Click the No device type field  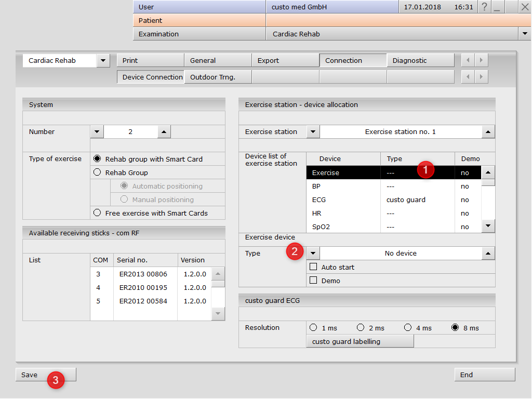coord(401,253)
